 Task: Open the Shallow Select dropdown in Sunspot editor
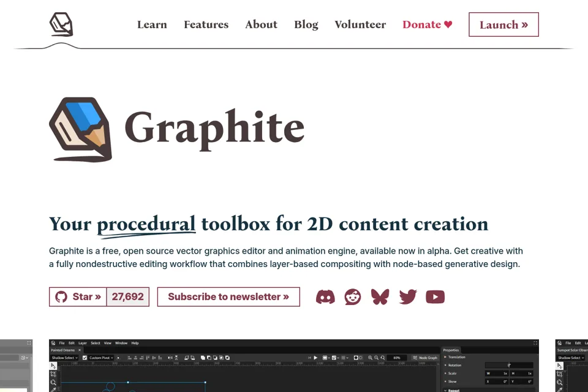571,358
